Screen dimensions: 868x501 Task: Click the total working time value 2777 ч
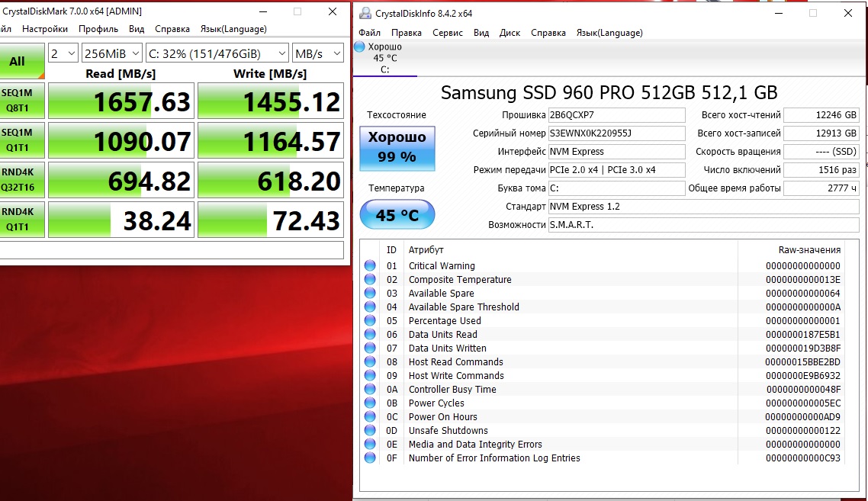click(821, 188)
